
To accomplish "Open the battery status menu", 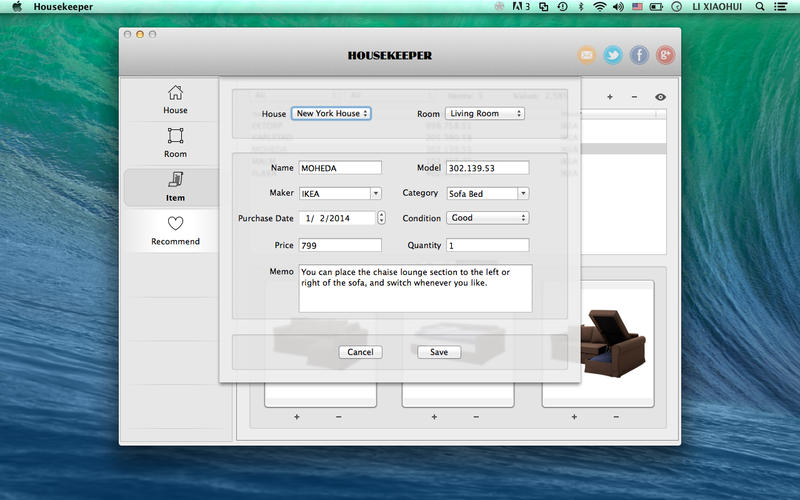I will point(656,7).
